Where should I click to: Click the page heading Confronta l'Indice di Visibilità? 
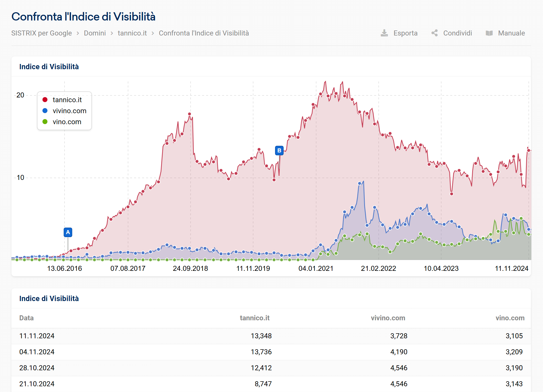(x=84, y=16)
